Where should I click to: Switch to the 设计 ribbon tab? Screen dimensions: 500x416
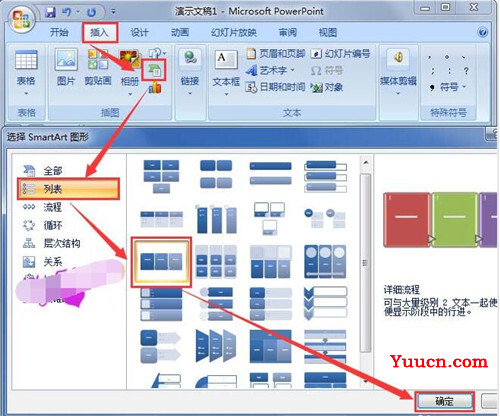(x=140, y=32)
